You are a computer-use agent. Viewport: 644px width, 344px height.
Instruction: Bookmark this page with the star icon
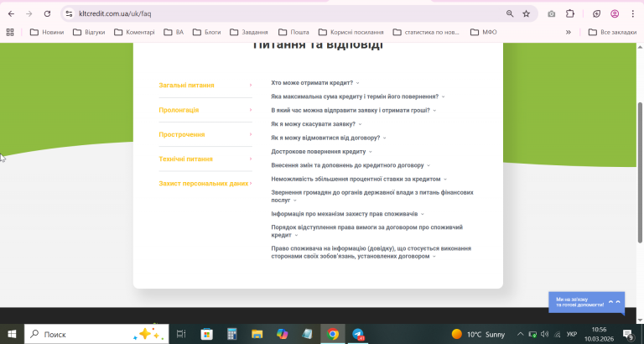(x=526, y=13)
